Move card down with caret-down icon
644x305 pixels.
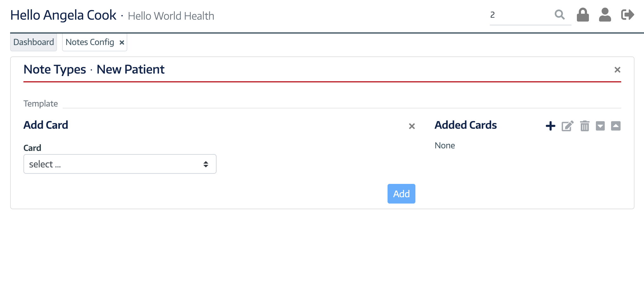pos(600,126)
